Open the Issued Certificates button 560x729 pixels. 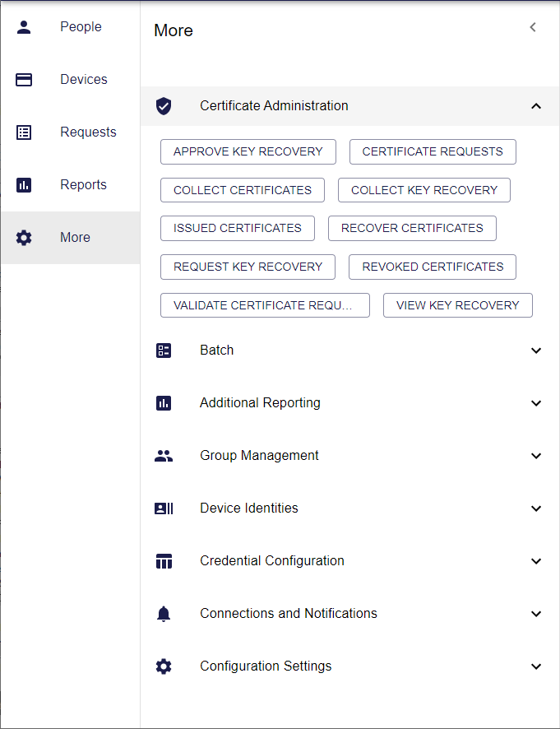point(238,228)
